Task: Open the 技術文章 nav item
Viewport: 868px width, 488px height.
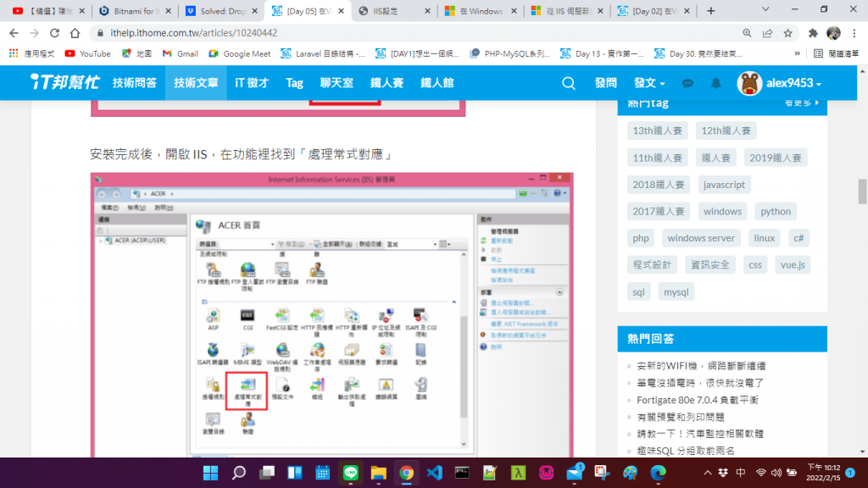Action: [x=196, y=83]
